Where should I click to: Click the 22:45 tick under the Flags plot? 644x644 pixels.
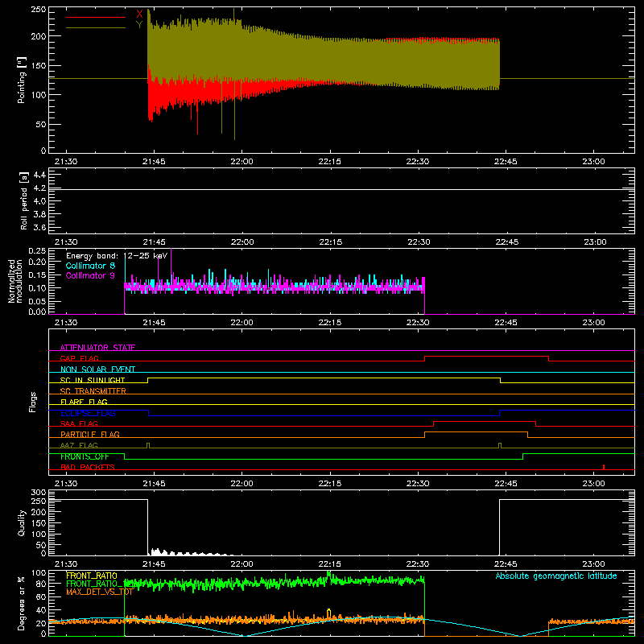tap(506, 484)
